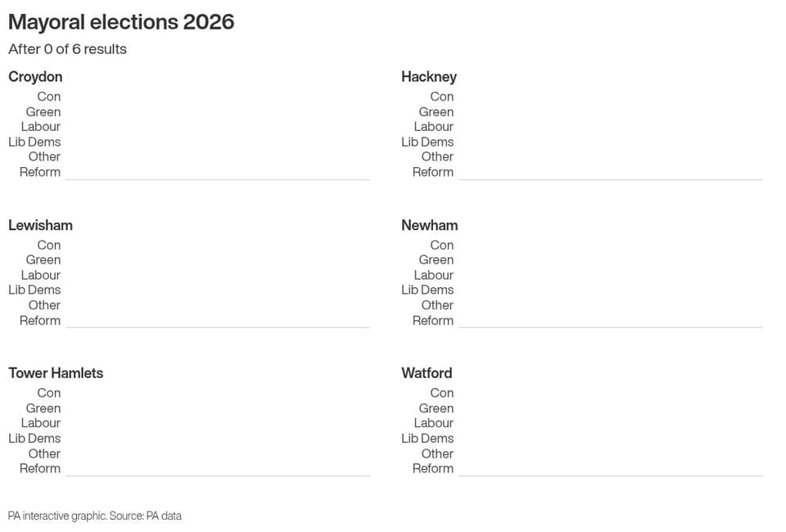786x532 pixels.
Task: Select the Tower Hamlets heading
Action: pos(56,372)
